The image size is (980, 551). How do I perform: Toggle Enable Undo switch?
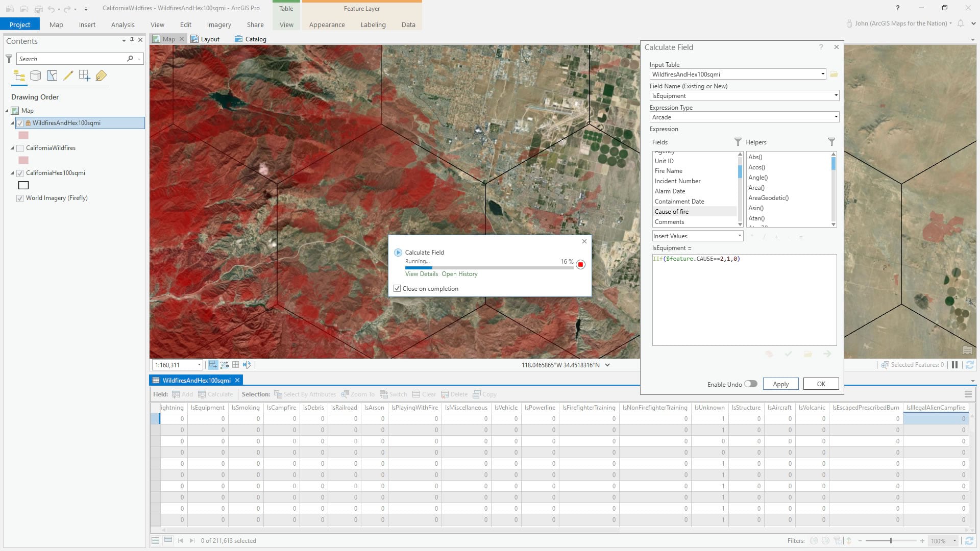[750, 384]
